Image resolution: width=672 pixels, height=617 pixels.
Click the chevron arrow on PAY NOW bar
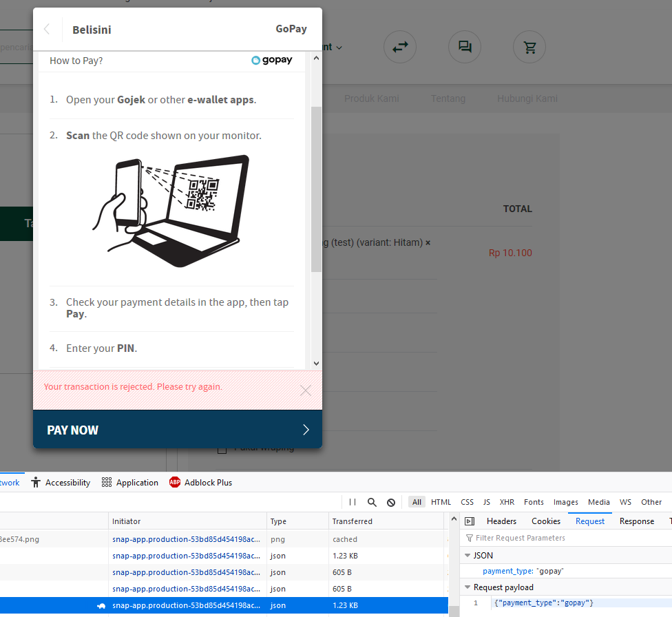(x=306, y=430)
